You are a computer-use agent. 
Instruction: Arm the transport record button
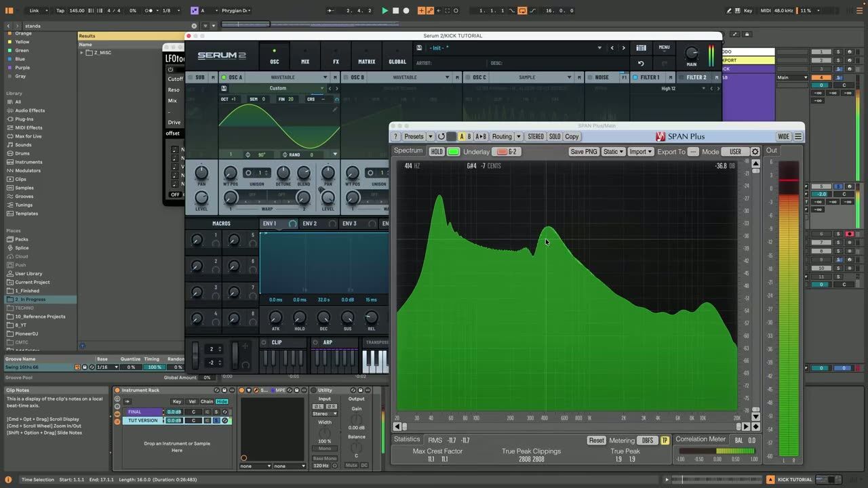406,10
